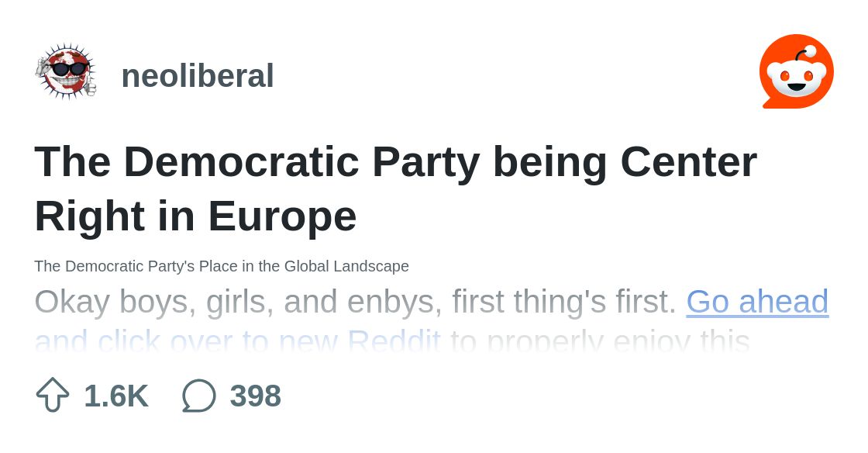Click the 1.6K upvote count
Viewport: 868px width, 453px height.
[x=115, y=396]
